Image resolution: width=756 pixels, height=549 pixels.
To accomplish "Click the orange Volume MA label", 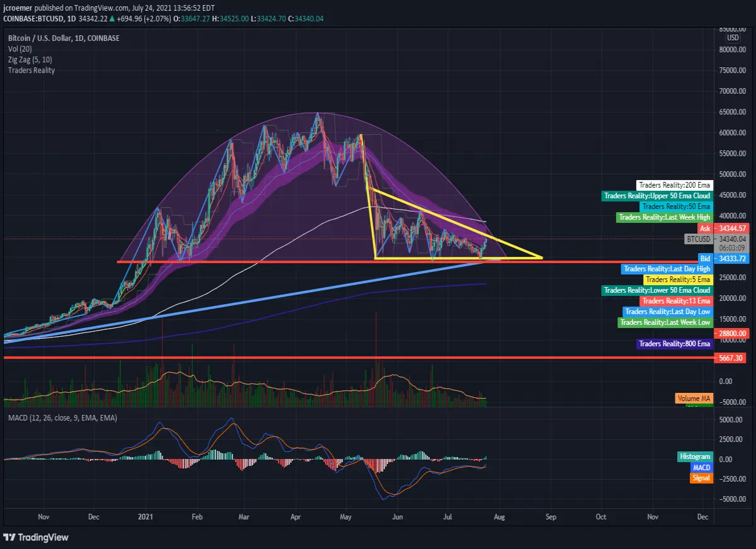I will coord(694,398).
